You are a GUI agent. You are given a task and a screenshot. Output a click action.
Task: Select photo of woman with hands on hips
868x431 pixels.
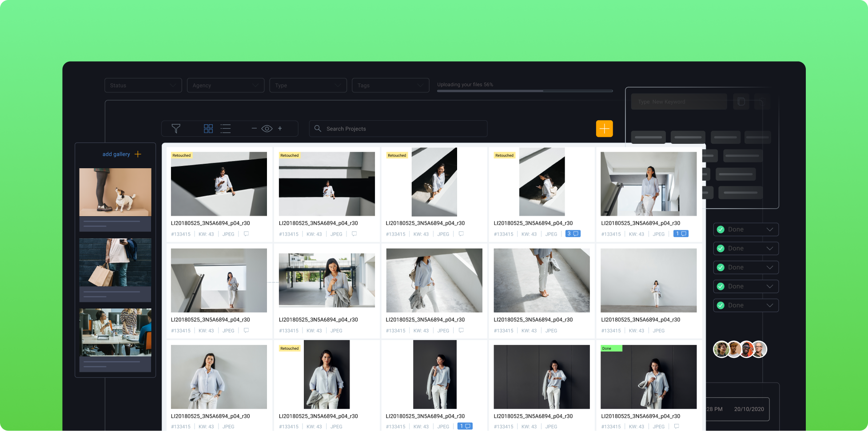coord(219,377)
